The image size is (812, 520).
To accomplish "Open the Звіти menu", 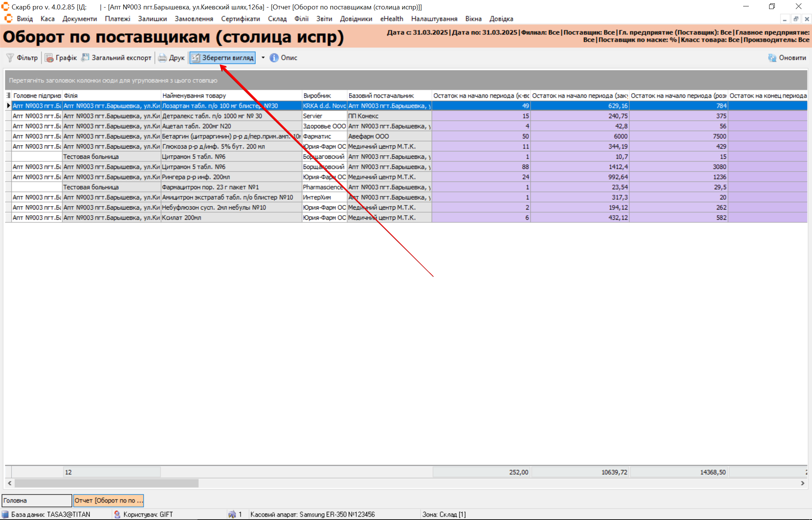I will [x=324, y=19].
